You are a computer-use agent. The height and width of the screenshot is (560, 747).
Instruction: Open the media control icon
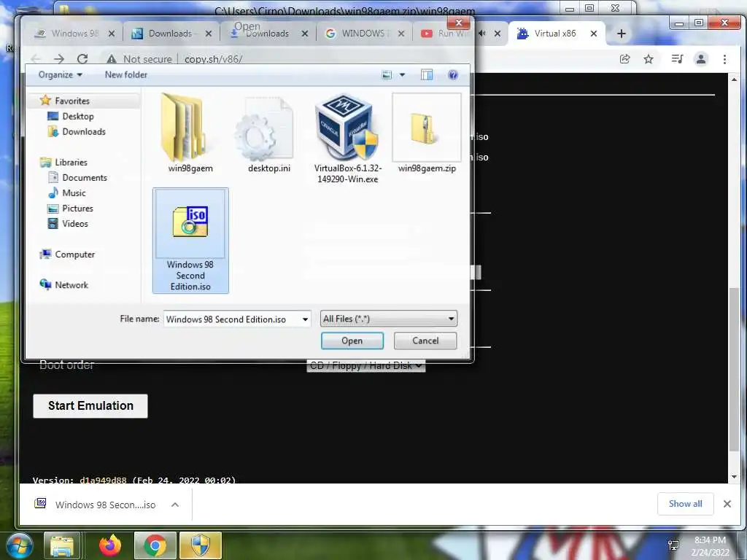pyautogui.click(x=677, y=59)
